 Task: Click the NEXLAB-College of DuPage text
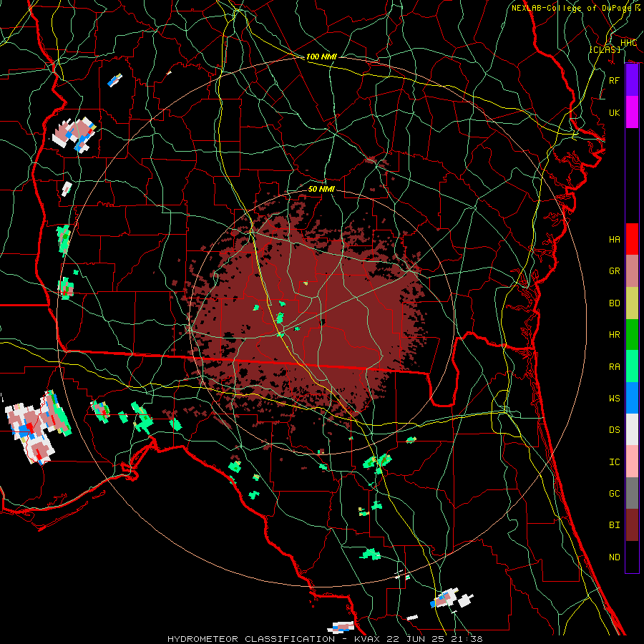[571, 8]
